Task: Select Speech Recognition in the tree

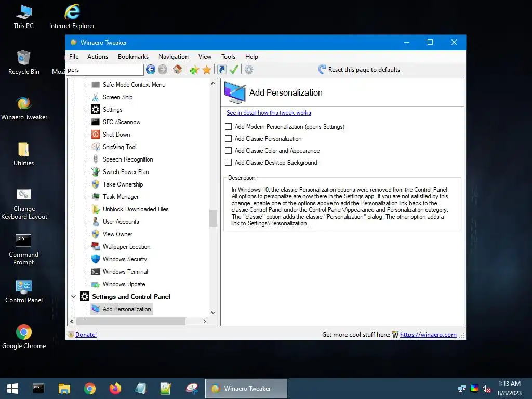Action: (128, 159)
